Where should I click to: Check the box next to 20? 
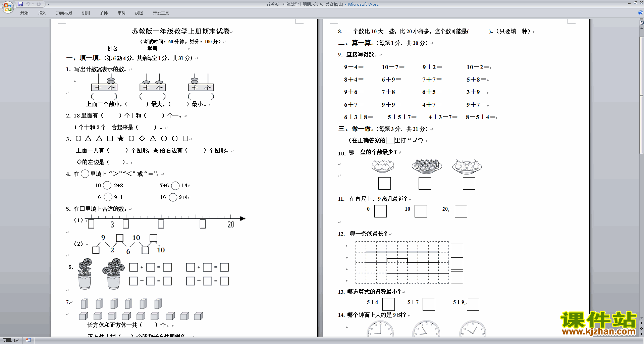click(x=461, y=211)
